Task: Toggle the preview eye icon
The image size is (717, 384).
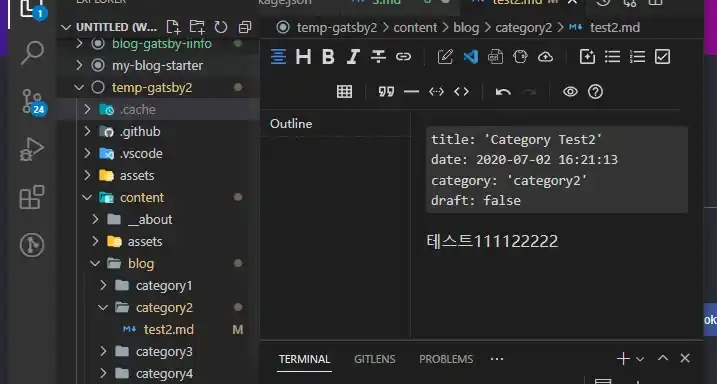Action: tap(570, 92)
